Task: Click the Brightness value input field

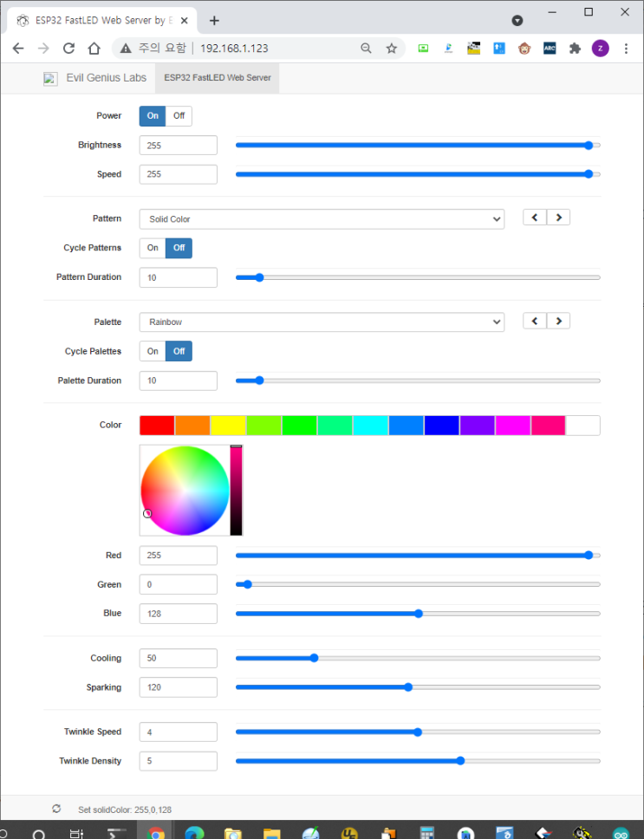Action: coord(178,146)
